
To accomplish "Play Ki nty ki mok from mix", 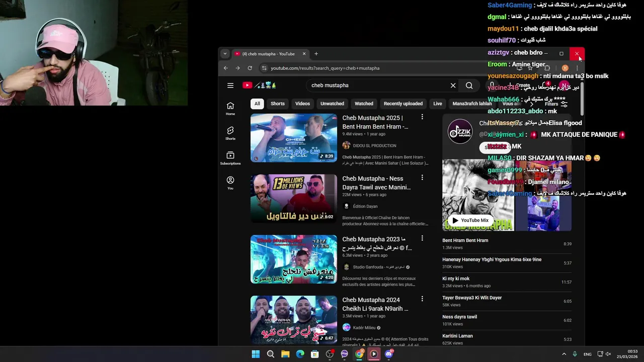I will click(x=507, y=282).
